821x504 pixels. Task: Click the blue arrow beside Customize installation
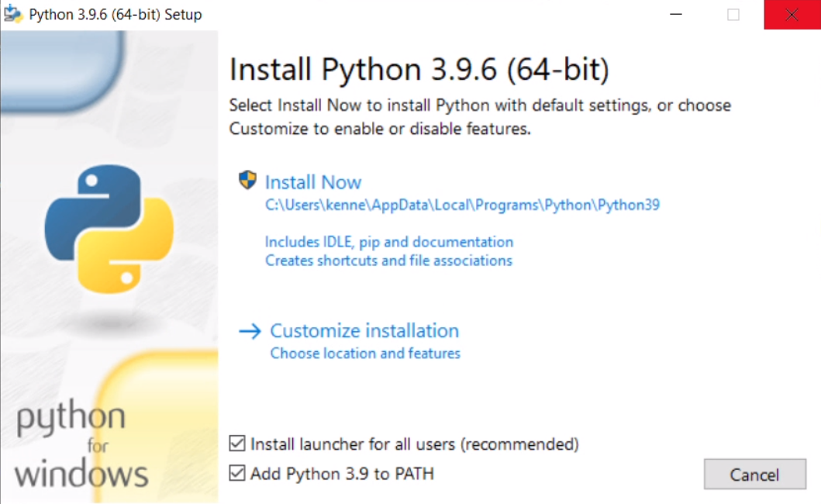point(250,330)
